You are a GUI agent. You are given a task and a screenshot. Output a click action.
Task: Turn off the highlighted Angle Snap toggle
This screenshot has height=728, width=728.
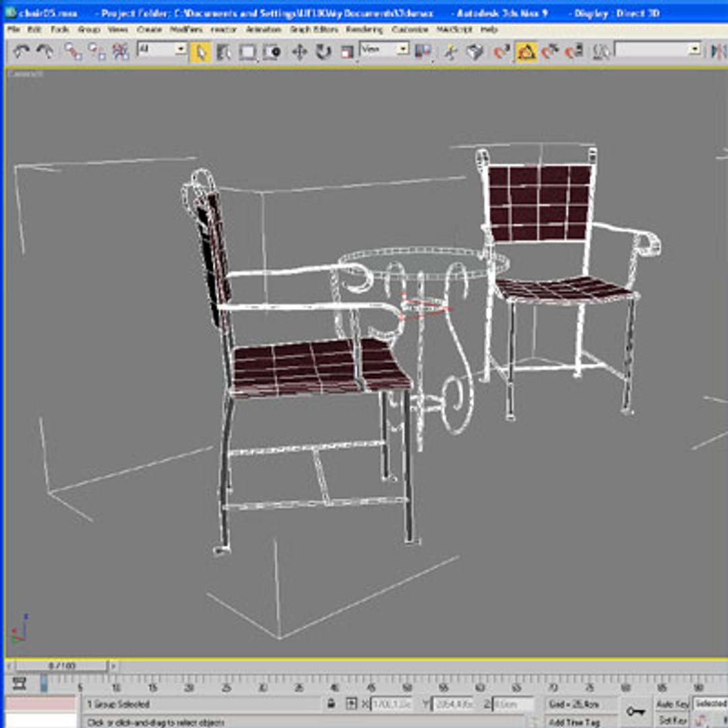coord(526,51)
